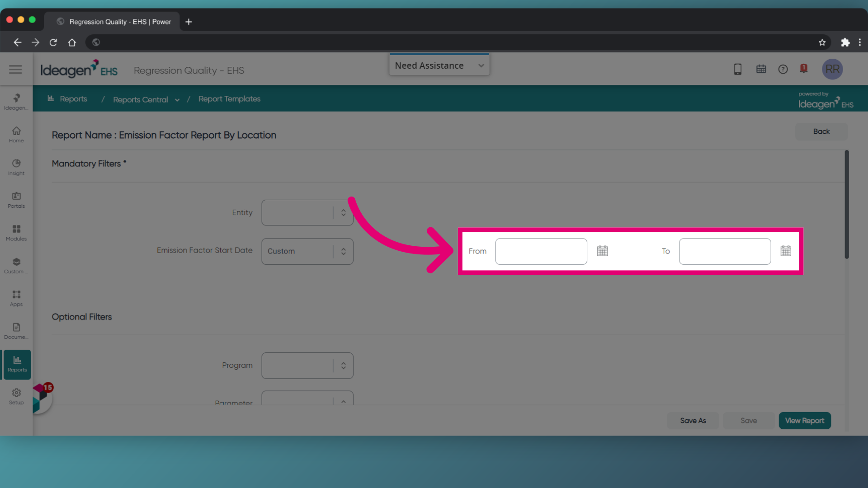Go to browser home page
The height and width of the screenshot is (488, 868).
[72, 42]
